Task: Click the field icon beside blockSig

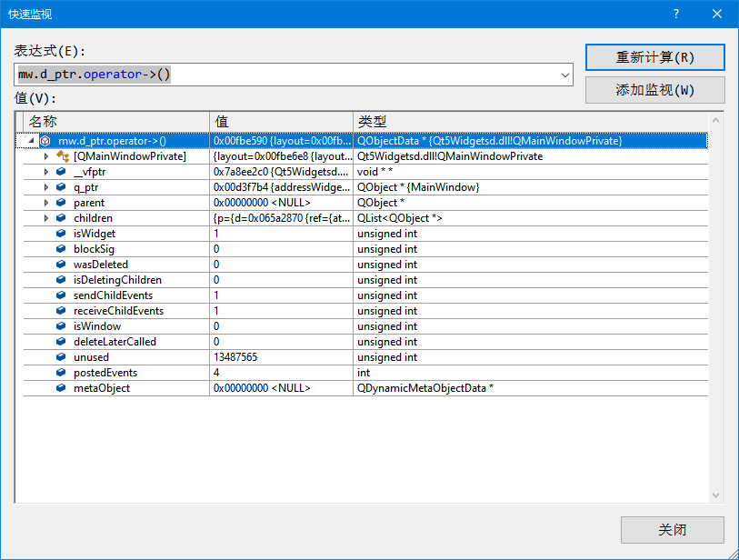Action: [61, 249]
